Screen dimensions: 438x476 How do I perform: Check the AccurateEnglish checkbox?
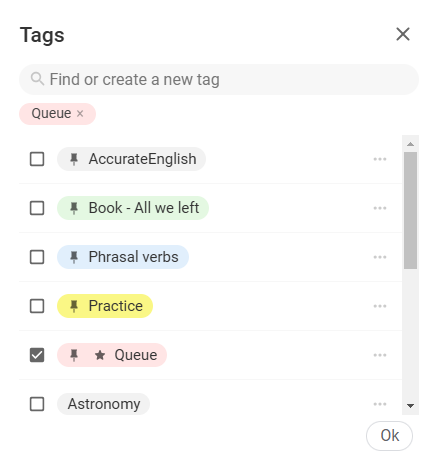(x=37, y=159)
